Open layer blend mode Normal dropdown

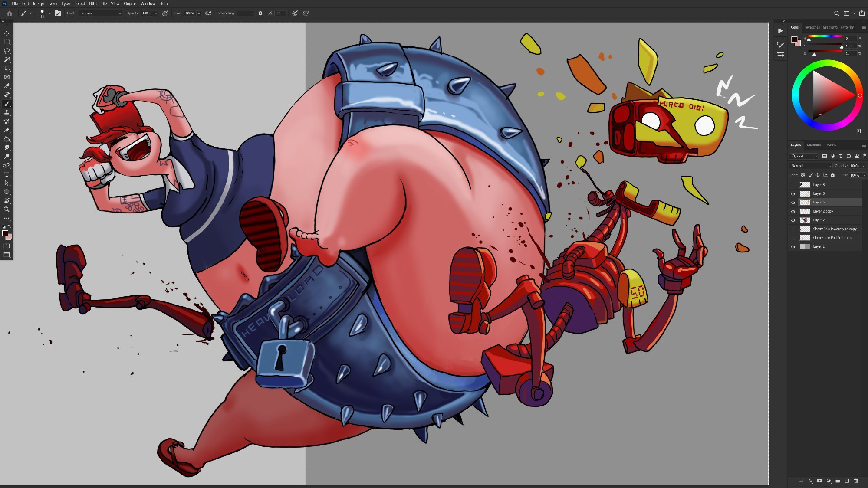[x=810, y=166]
